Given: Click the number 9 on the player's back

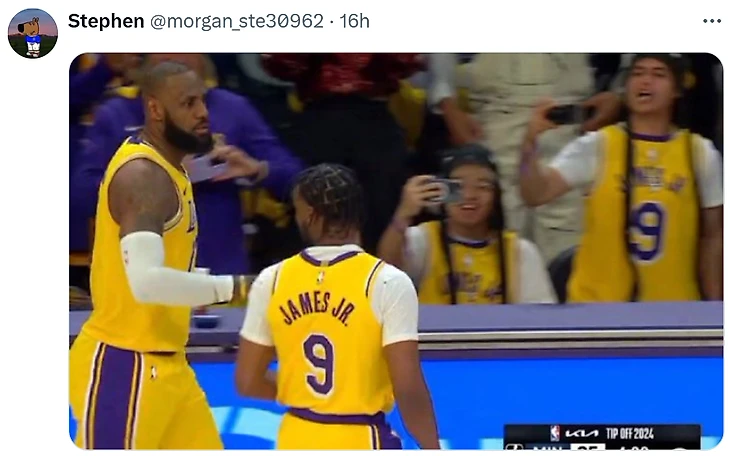Looking at the screenshot, I should point(319,364).
